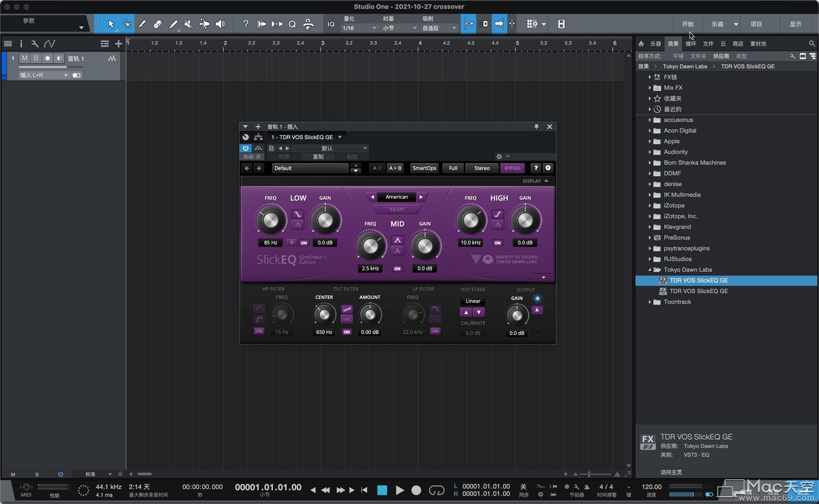Viewport: 819px width, 504px height.
Task: Click the question mark help tool
Action: point(246,24)
